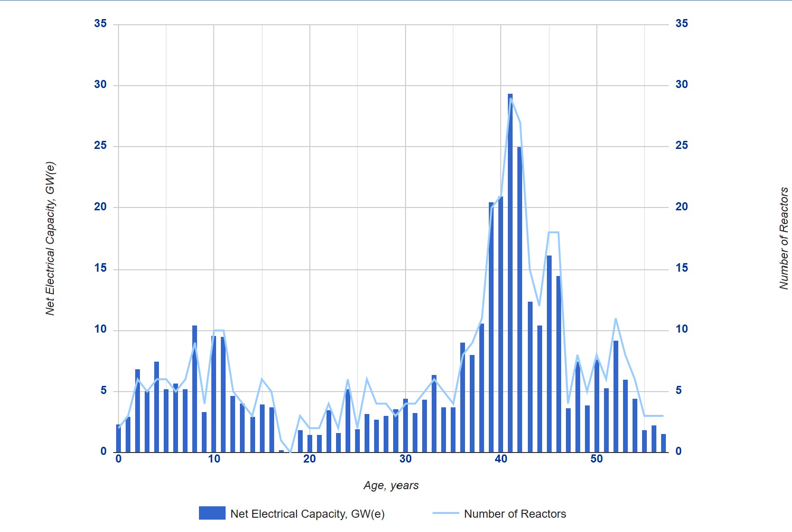The height and width of the screenshot is (532, 792).
Task: Click the x-axis tick label '50'
Action: [x=596, y=459]
